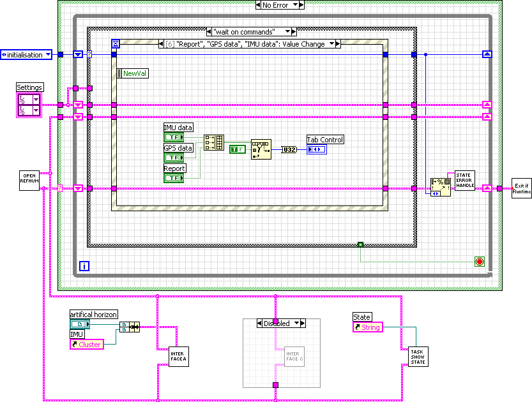Open the "wait on commands" case dropdown
Viewport: 532px width, 402px height.
[x=287, y=31]
